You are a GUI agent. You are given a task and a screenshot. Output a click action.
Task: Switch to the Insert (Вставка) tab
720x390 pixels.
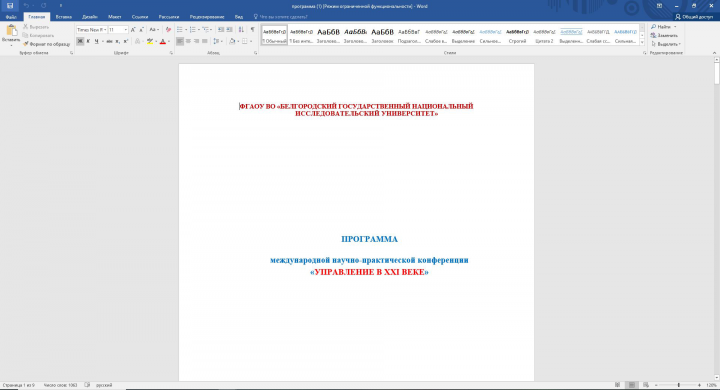63,17
